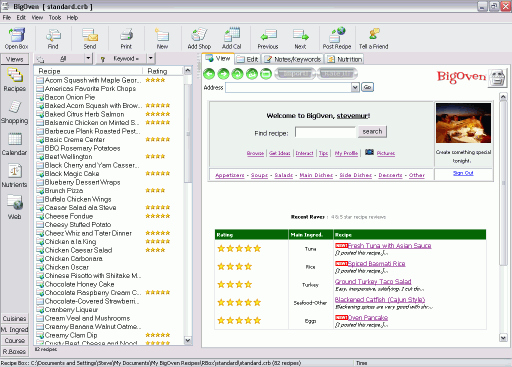This screenshot has width=512, height=367.
Task: Sort list by the Recipe column header
Action: tap(89, 71)
